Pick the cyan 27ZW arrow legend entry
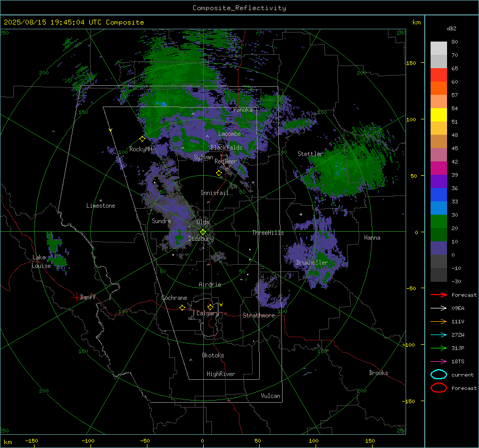Screen dimensions: 479x448 [x=439, y=335]
